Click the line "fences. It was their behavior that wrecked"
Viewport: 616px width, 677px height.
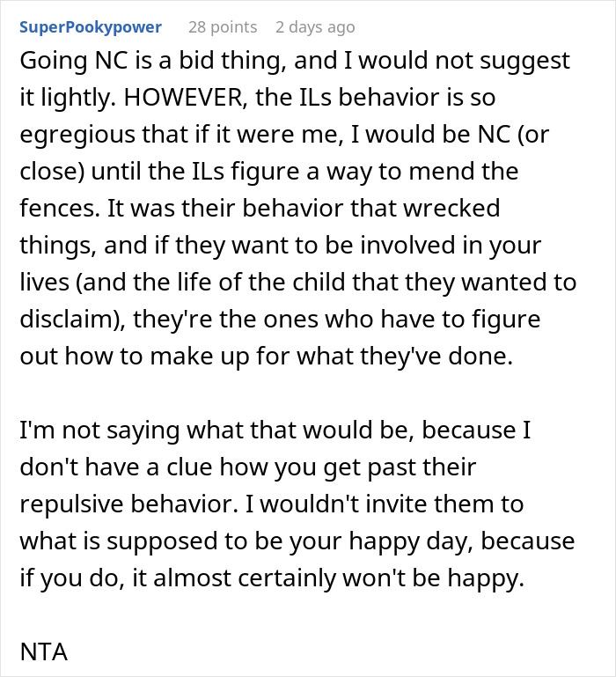pyautogui.click(x=259, y=209)
